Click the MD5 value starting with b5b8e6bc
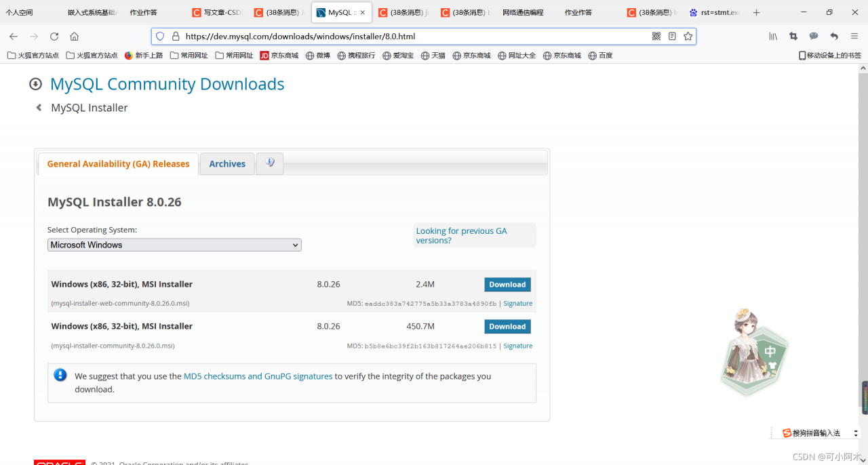 click(x=431, y=346)
